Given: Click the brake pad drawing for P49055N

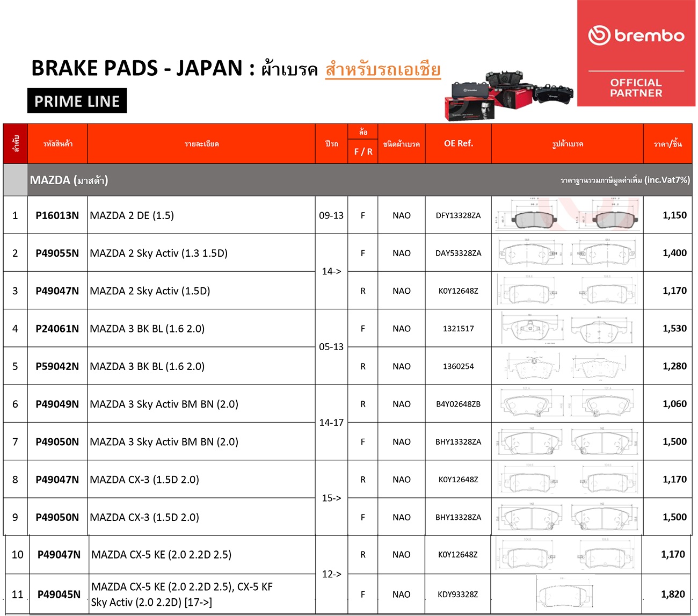Looking at the screenshot, I should [568, 253].
